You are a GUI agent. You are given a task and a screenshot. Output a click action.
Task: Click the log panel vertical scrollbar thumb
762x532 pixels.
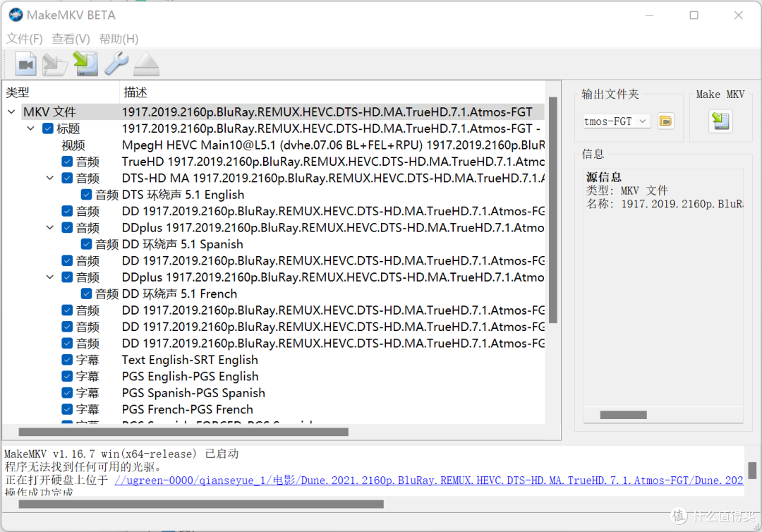[x=752, y=471]
